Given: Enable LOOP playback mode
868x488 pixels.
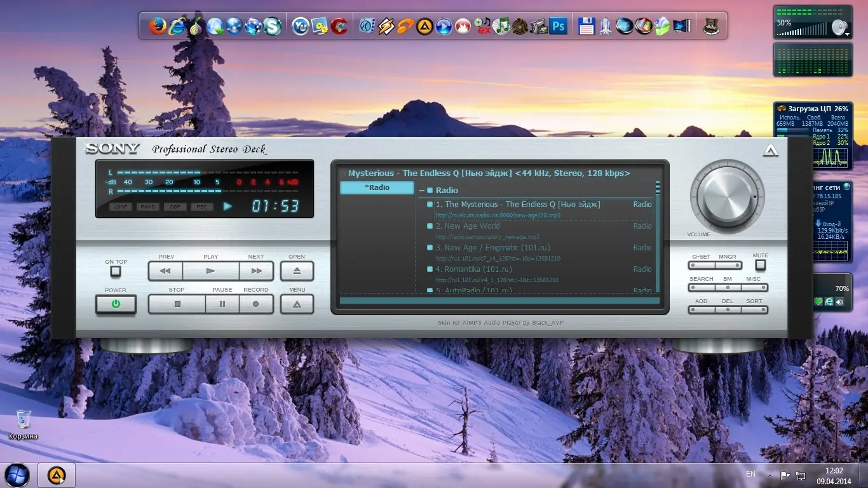Looking at the screenshot, I should 121,207.
